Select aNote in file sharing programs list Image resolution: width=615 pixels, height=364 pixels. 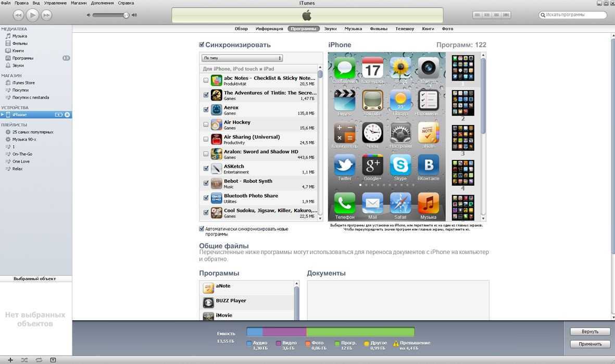[x=247, y=288]
